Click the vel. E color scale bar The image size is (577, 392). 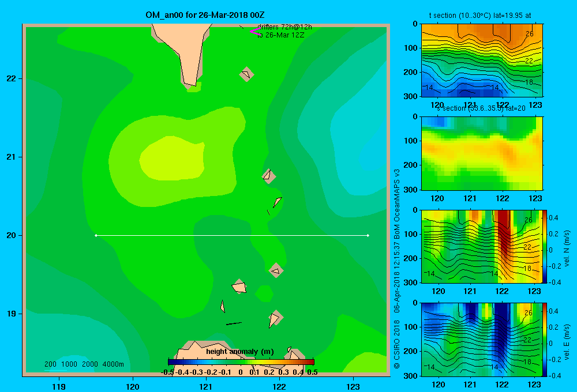point(545,340)
